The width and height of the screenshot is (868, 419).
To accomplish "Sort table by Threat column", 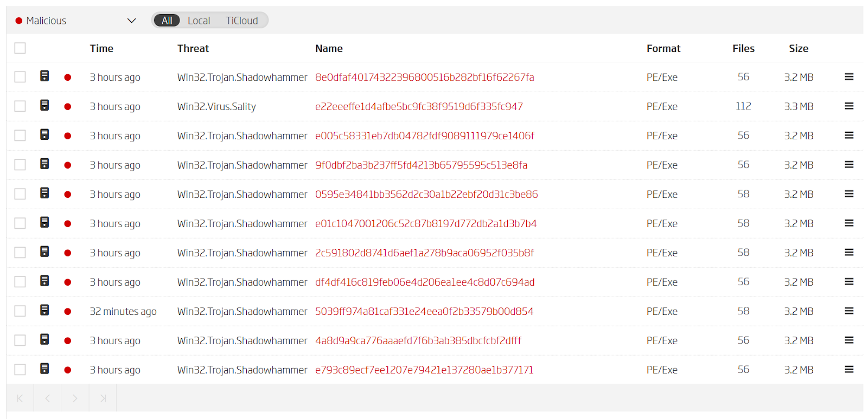I will (x=193, y=48).
